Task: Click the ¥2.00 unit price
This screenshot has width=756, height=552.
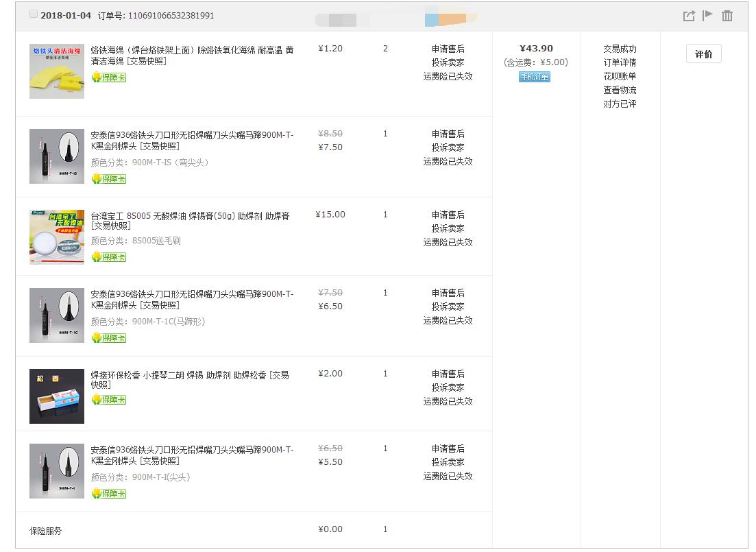Action: click(x=330, y=374)
